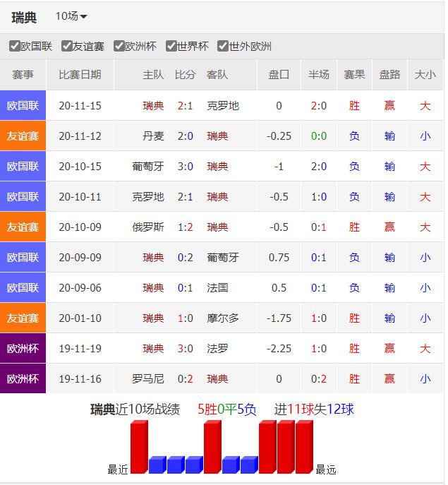The width and height of the screenshot is (448, 485).
Task: Toggle the 世界杯 checkbox
Action: coord(171,47)
